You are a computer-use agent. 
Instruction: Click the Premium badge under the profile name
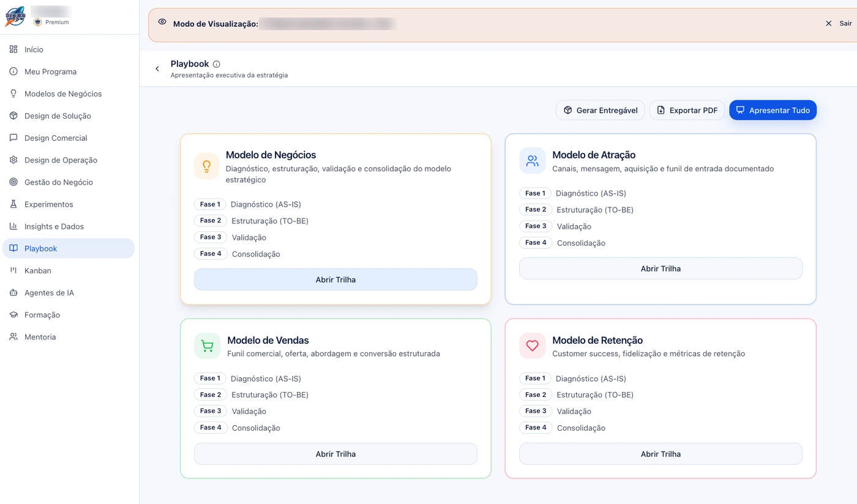click(51, 22)
